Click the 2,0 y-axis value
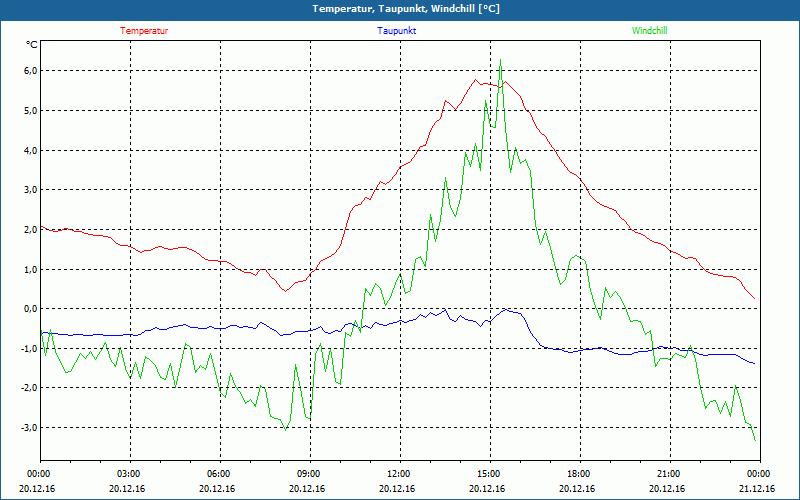Viewport: 800px width, 500px height. [31, 230]
